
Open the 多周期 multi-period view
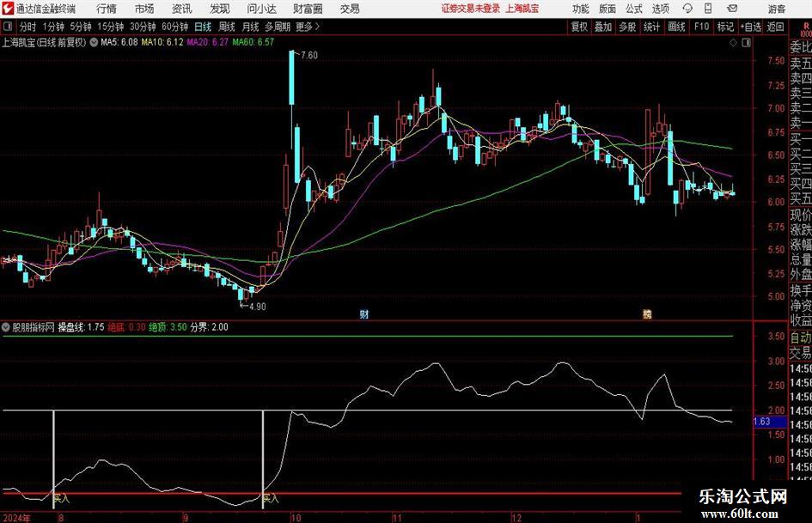point(278,27)
